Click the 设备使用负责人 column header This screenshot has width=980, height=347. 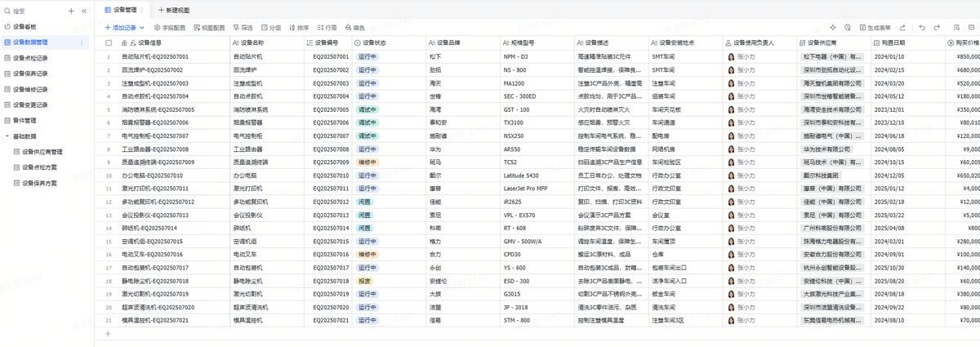coord(759,42)
